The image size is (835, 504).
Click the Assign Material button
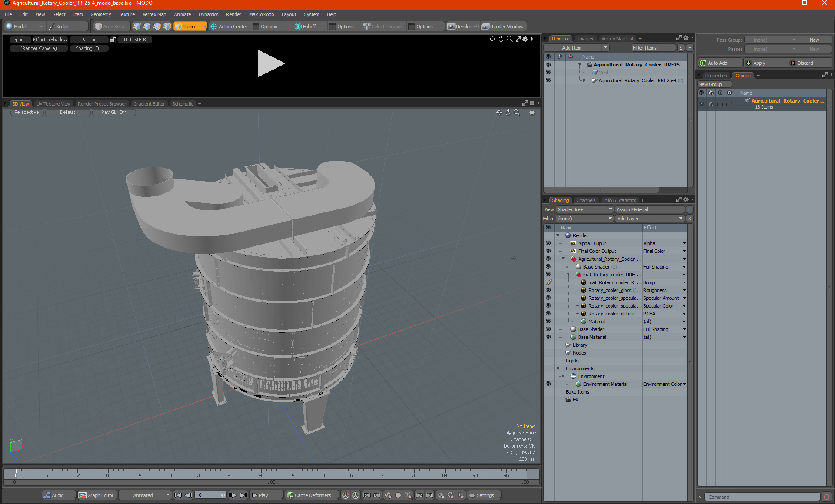[x=650, y=209]
